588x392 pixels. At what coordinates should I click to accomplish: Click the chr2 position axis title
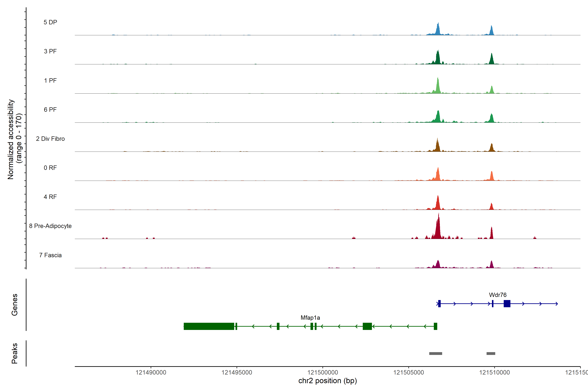(x=327, y=381)
